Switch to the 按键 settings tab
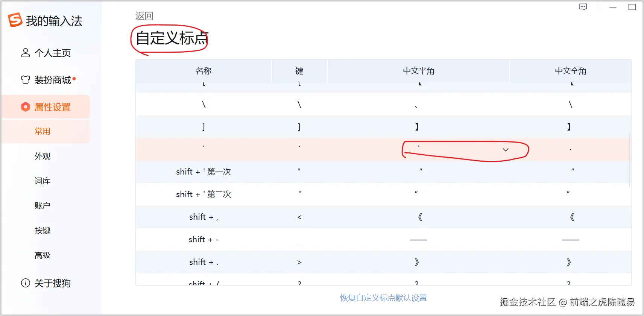This screenshot has height=316, width=644. tap(43, 231)
